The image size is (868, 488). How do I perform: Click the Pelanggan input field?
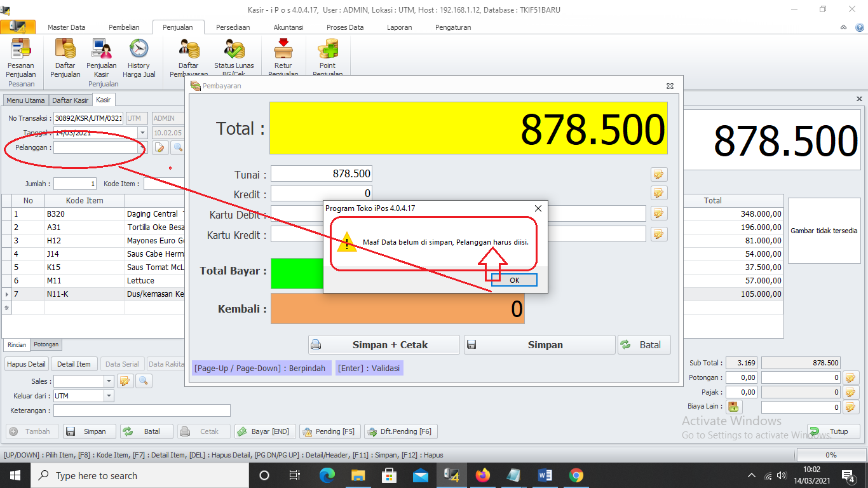pos(95,147)
